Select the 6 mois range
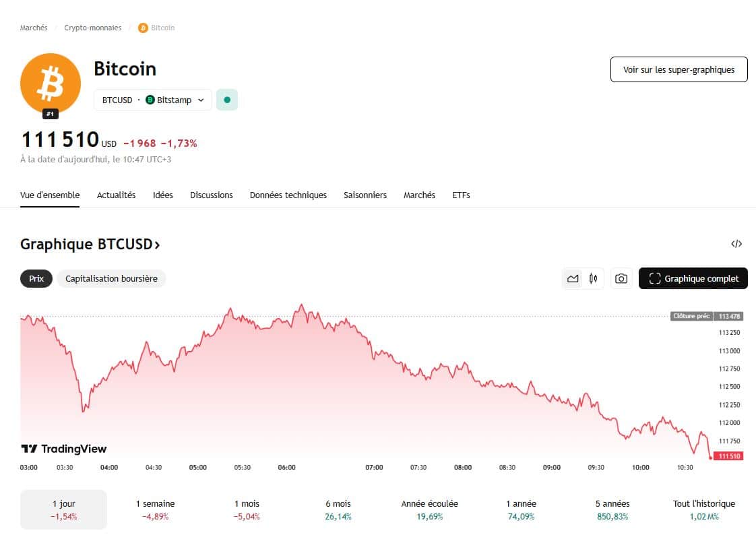This screenshot has width=756, height=535. [338, 509]
